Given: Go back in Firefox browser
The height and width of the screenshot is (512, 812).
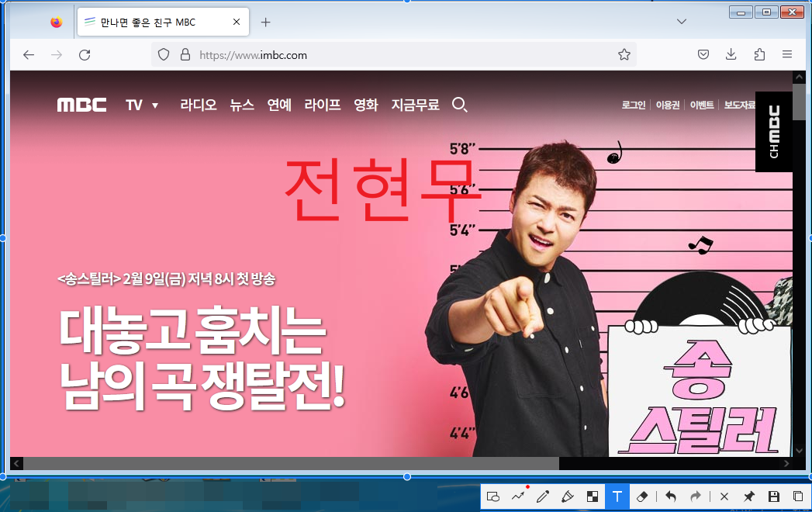Looking at the screenshot, I should [29, 55].
